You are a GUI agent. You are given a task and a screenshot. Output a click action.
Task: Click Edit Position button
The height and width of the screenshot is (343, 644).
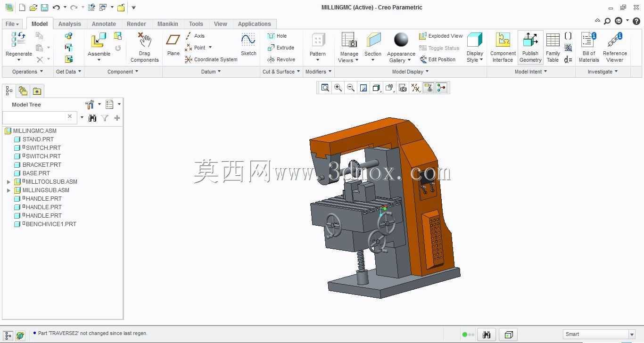pyautogui.click(x=438, y=59)
